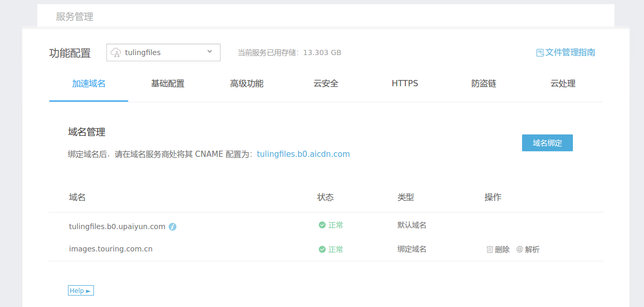Image resolution: width=644 pixels, height=307 pixels.
Task: Switch to the 云处理 tab
Action: point(563,83)
